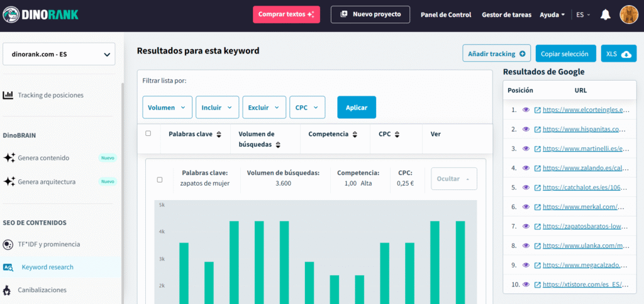
Task: Toggle eye icon for catchalot result
Action: 525,188
